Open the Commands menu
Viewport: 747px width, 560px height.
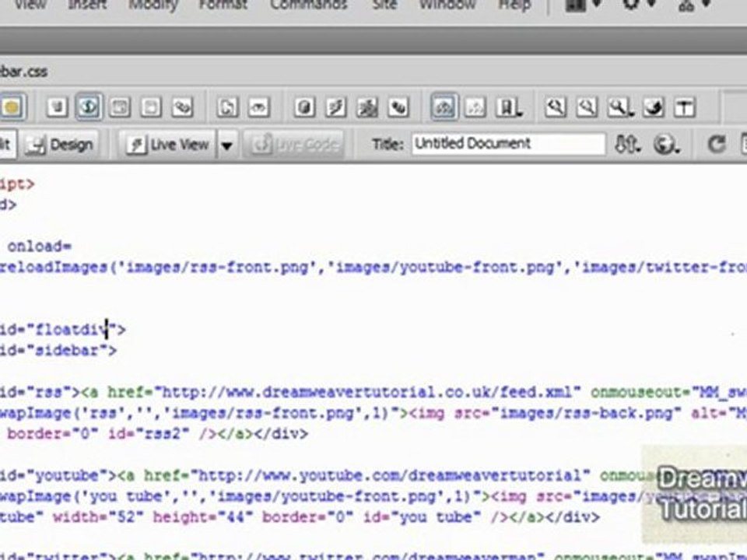tap(309, 5)
